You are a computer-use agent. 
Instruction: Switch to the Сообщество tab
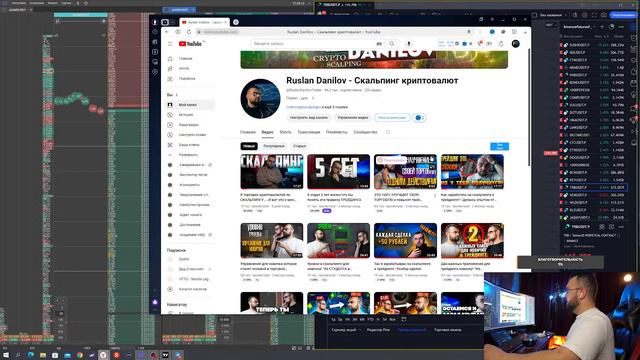tap(365, 132)
